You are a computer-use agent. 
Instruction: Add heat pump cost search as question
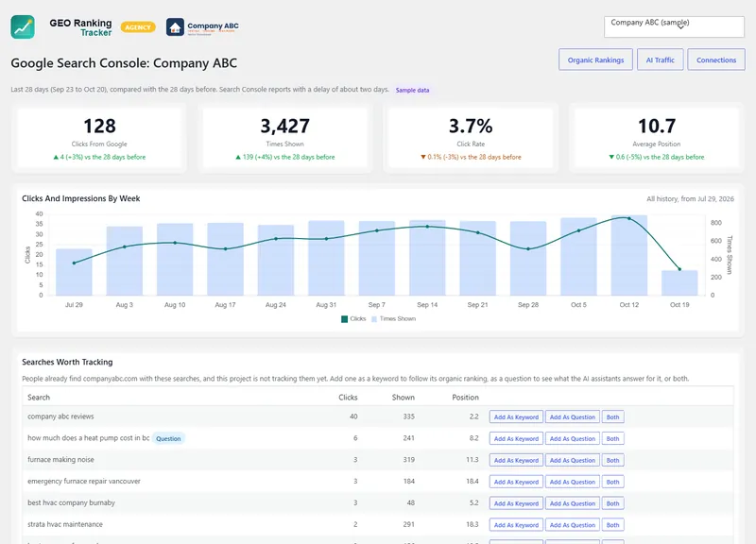573,438
